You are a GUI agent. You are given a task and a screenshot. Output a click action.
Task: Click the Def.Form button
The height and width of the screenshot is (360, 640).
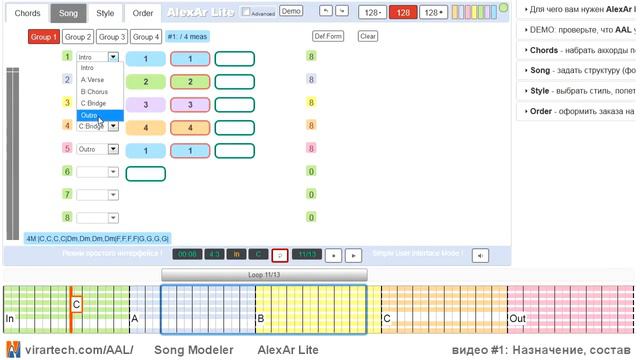coord(328,36)
